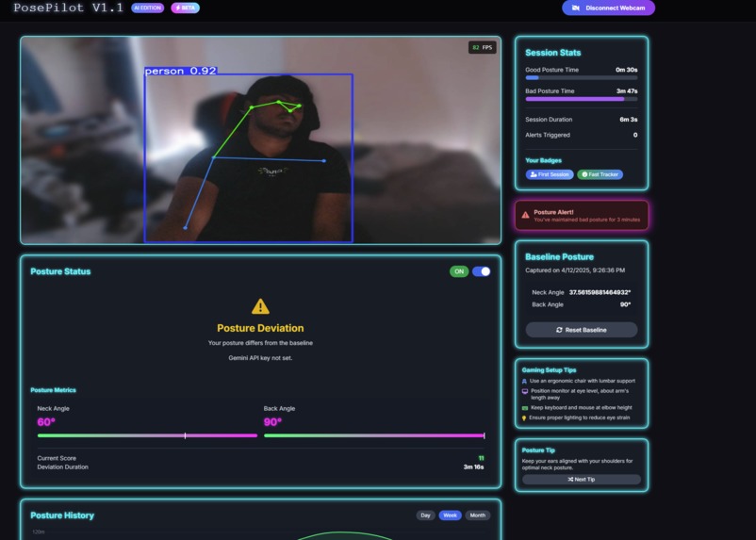Select the Month history tab
756x540 pixels.
tap(478, 515)
